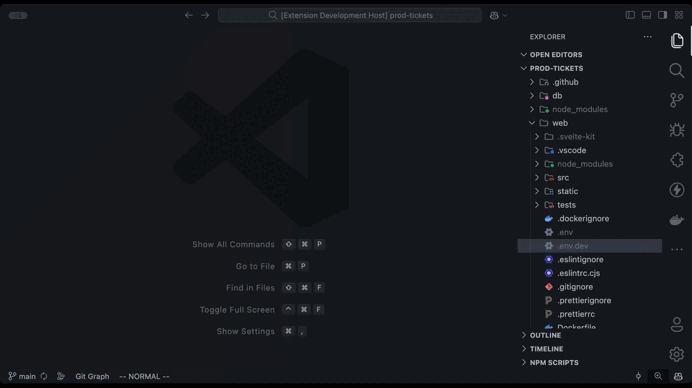The image size is (692, 388).
Task: Click the pin-like status bar icon on right
Action: pos(638,376)
